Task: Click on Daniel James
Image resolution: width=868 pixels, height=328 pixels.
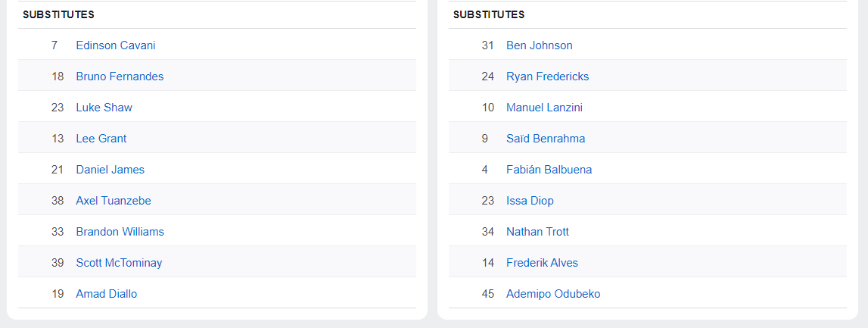Action: tap(110, 170)
